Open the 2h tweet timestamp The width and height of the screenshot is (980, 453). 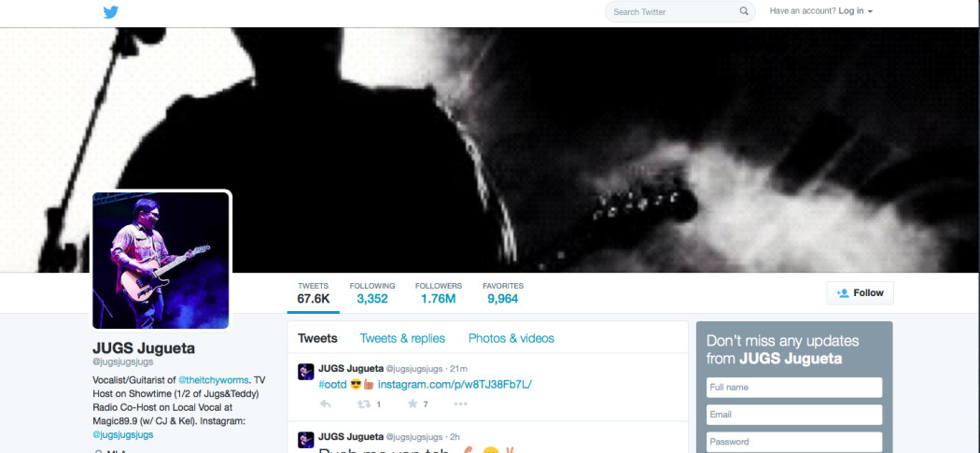point(455,437)
